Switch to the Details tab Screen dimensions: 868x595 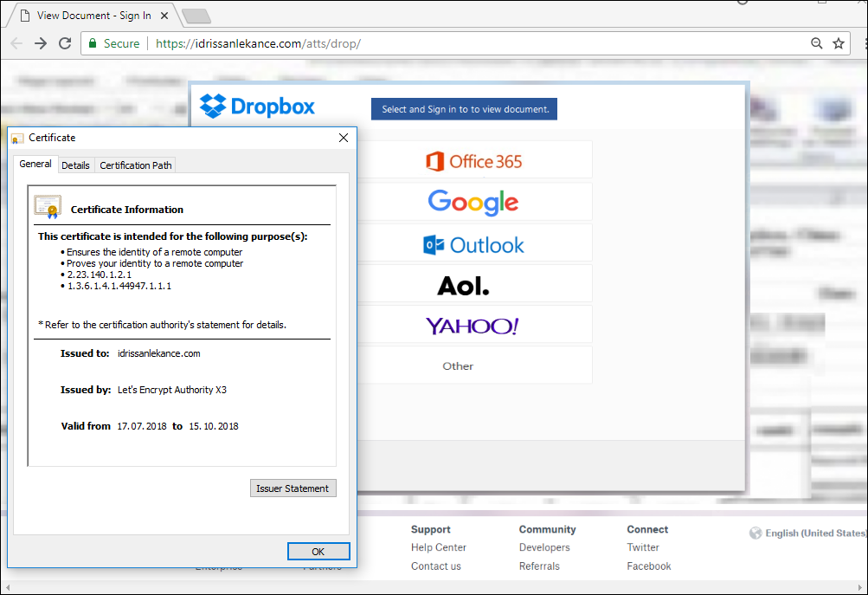pos(75,165)
